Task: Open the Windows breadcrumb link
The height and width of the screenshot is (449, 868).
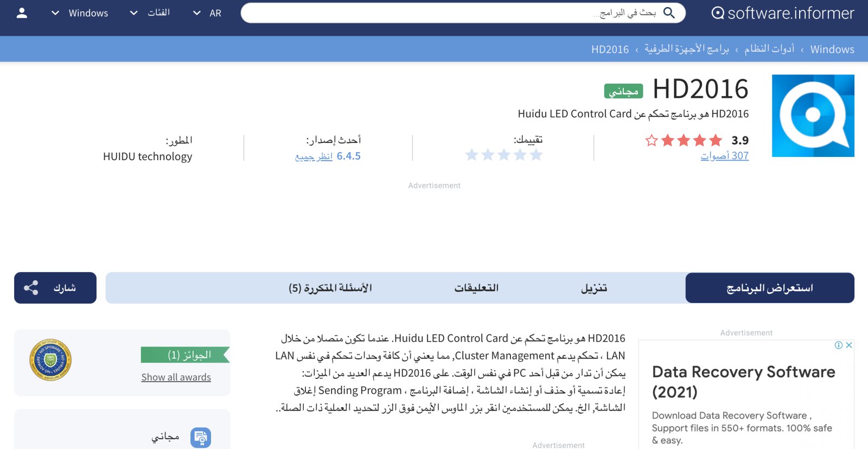Action: coord(832,49)
